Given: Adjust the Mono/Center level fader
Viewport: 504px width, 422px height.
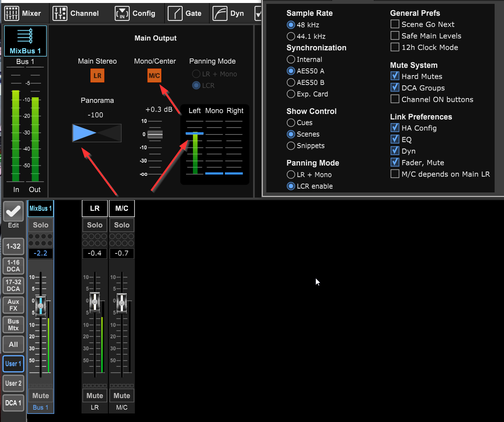Looking at the screenshot, I should click(x=155, y=134).
